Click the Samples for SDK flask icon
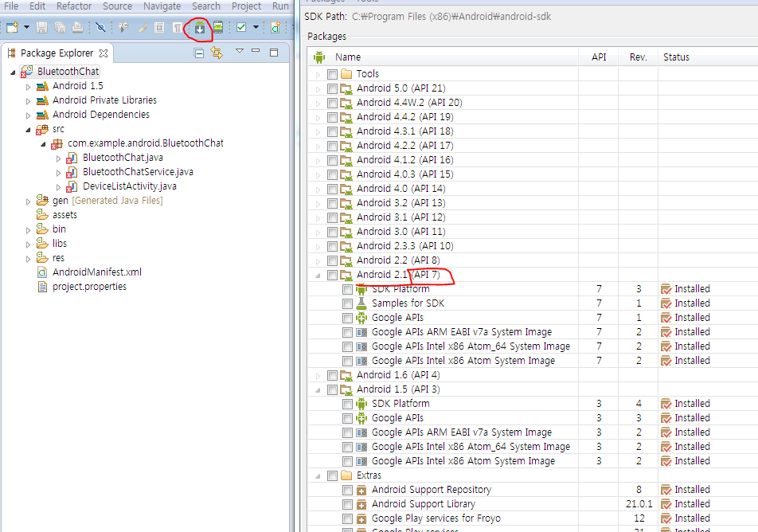 [361, 303]
